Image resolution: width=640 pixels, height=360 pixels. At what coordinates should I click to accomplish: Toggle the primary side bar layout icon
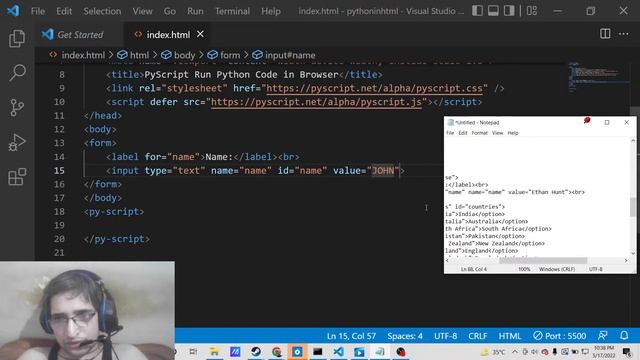(477, 11)
